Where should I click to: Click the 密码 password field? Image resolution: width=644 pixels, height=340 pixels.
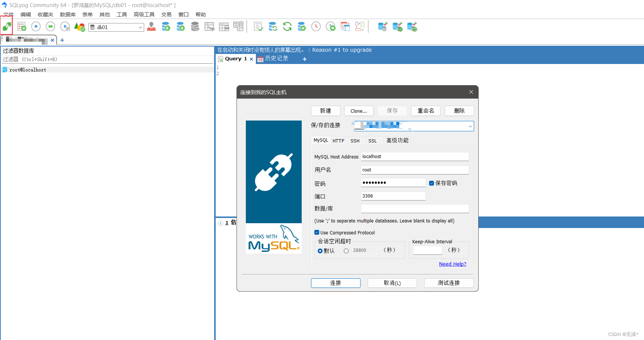[x=393, y=183]
